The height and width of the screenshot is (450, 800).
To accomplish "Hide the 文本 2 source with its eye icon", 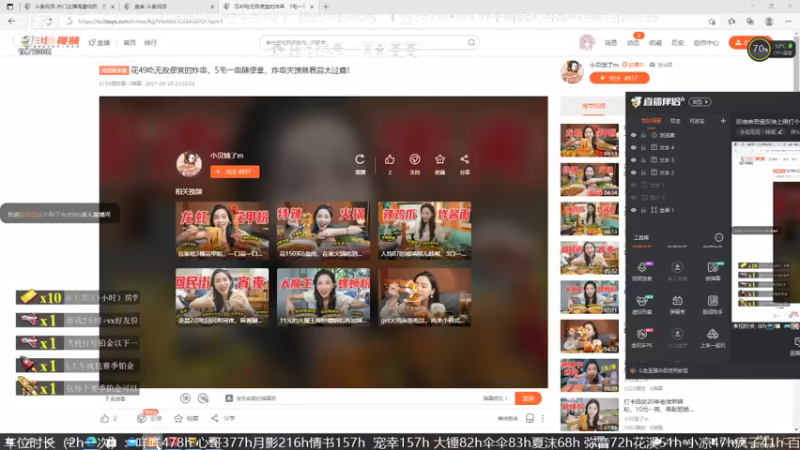I will click(634, 173).
